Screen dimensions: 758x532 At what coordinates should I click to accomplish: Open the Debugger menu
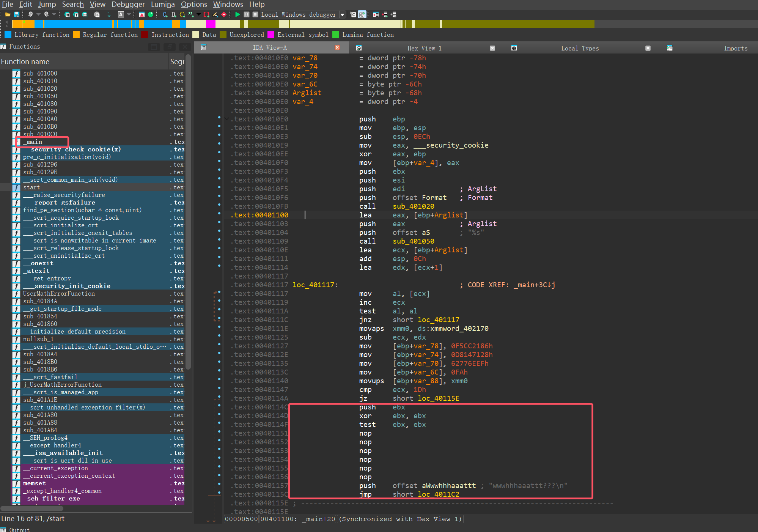click(128, 4)
